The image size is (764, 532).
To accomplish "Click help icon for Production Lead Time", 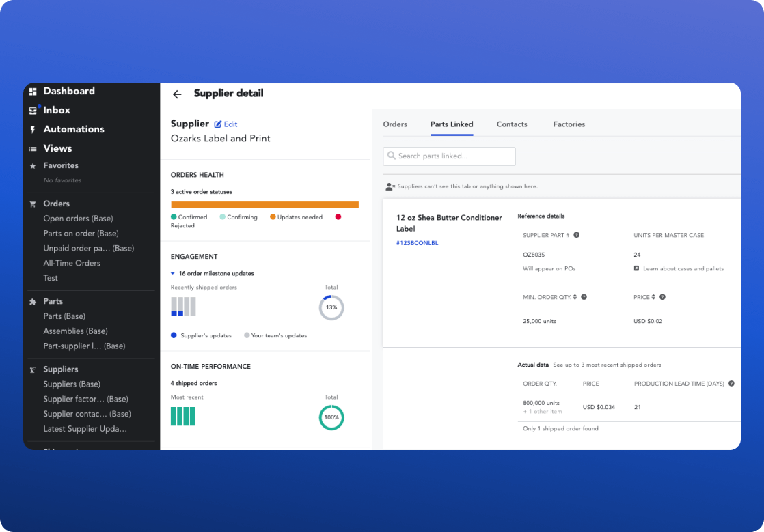I will point(731,384).
